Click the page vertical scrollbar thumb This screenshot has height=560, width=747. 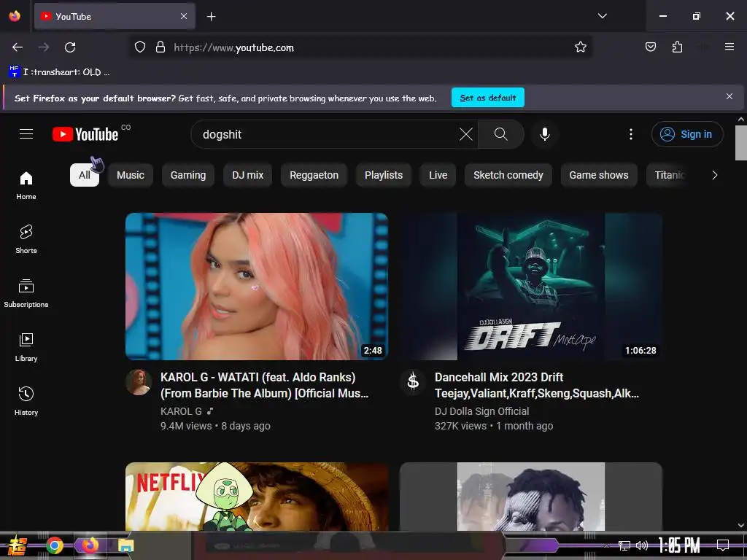(x=741, y=143)
